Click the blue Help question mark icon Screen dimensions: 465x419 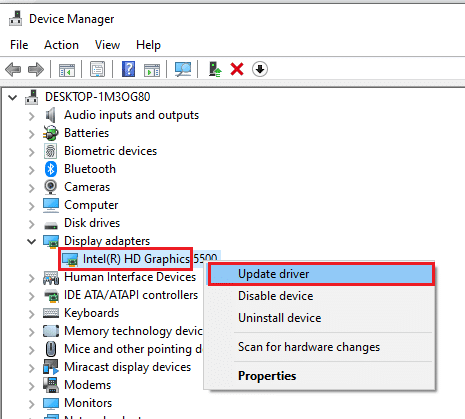pos(128,69)
